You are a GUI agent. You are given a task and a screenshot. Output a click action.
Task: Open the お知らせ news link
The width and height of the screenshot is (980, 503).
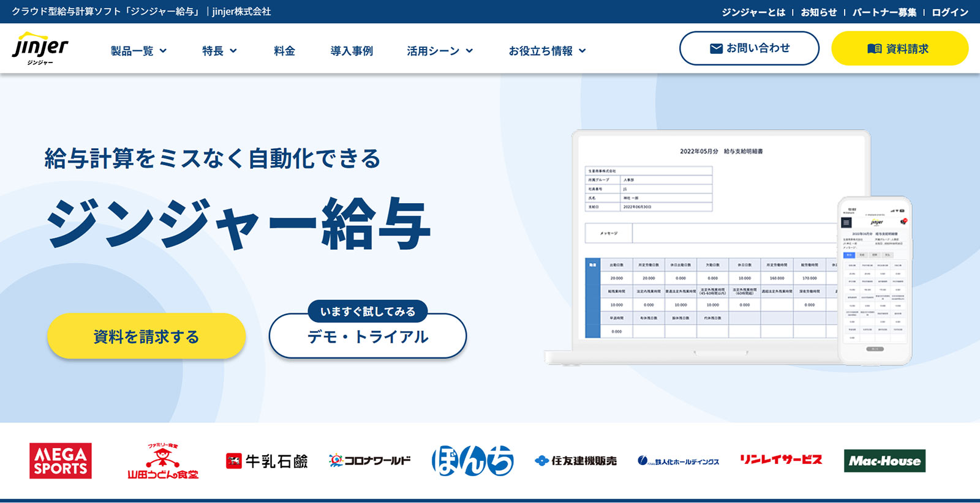pyautogui.click(x=818, y=12)
